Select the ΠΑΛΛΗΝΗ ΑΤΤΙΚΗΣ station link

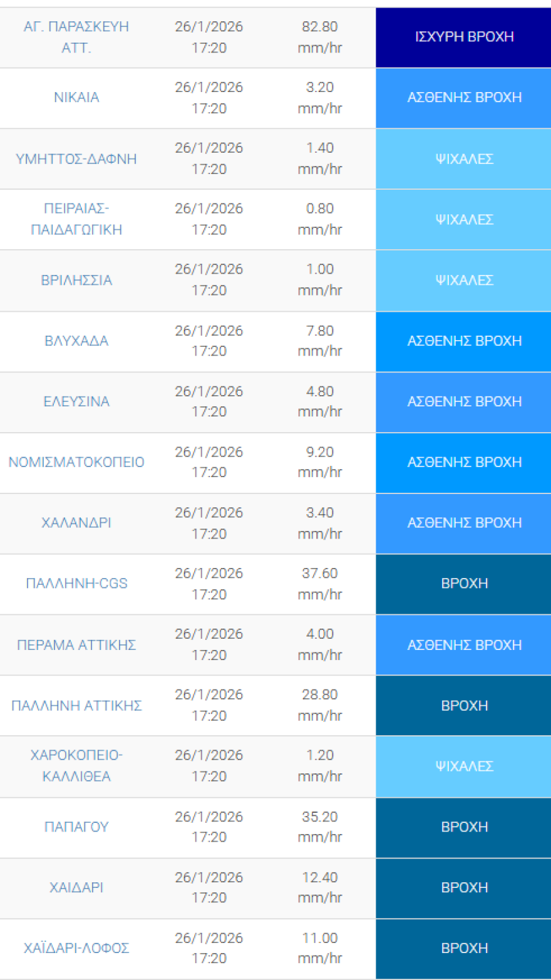[x=76, y=706]
